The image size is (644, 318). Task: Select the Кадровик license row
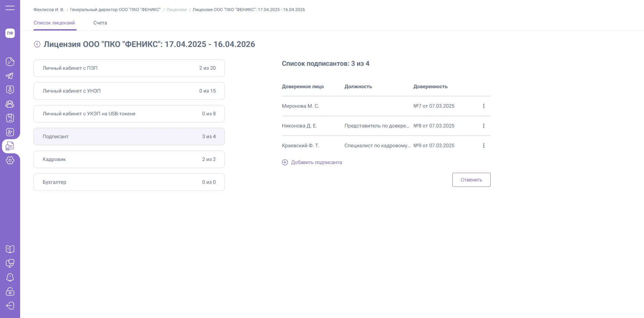click(129, 159)
